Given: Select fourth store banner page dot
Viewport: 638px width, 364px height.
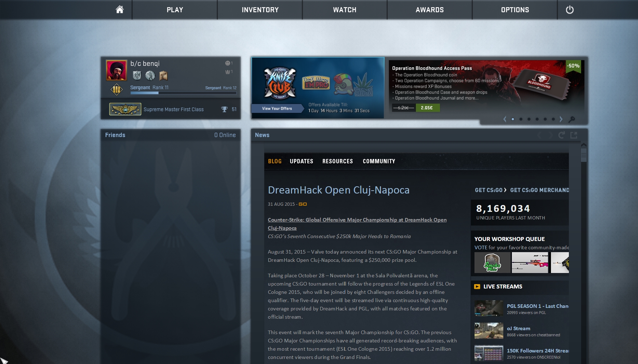Looking at the screenshot, I should 537,119.
